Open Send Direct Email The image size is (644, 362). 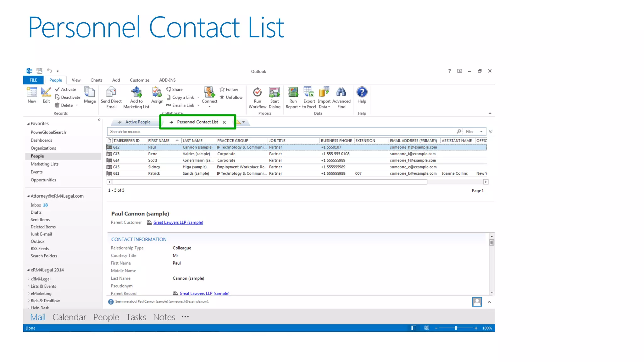[x=111, y=98]
